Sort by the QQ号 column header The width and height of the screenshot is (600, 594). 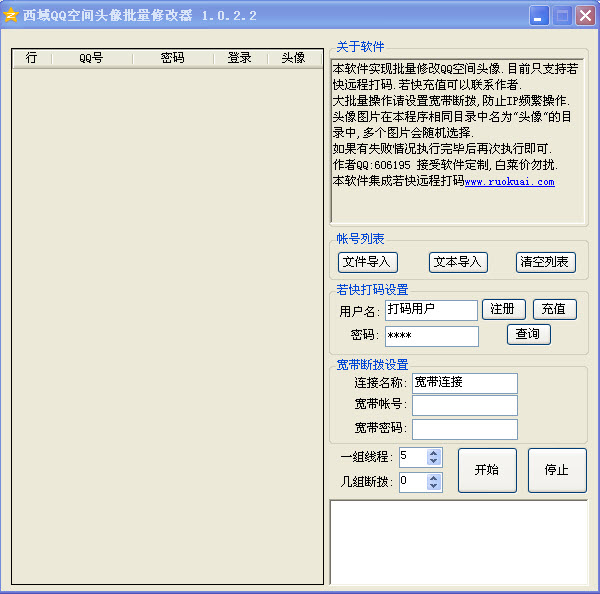coord(92,59)
